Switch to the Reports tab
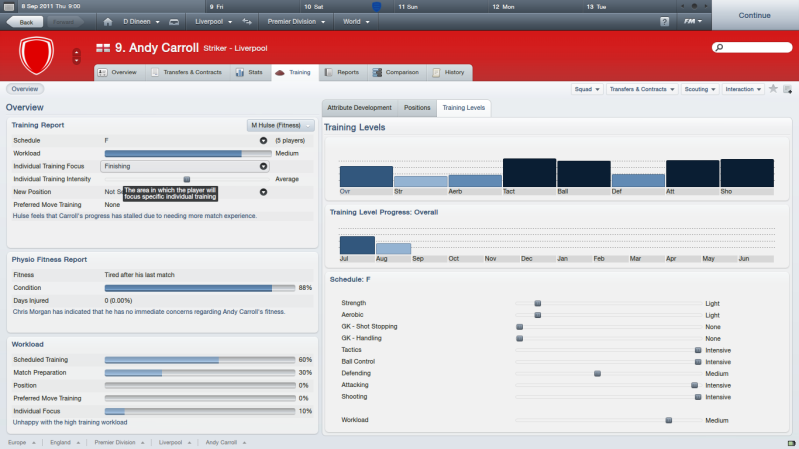The height and width of the screenshot is (449, 799). (x=342, y=72)
